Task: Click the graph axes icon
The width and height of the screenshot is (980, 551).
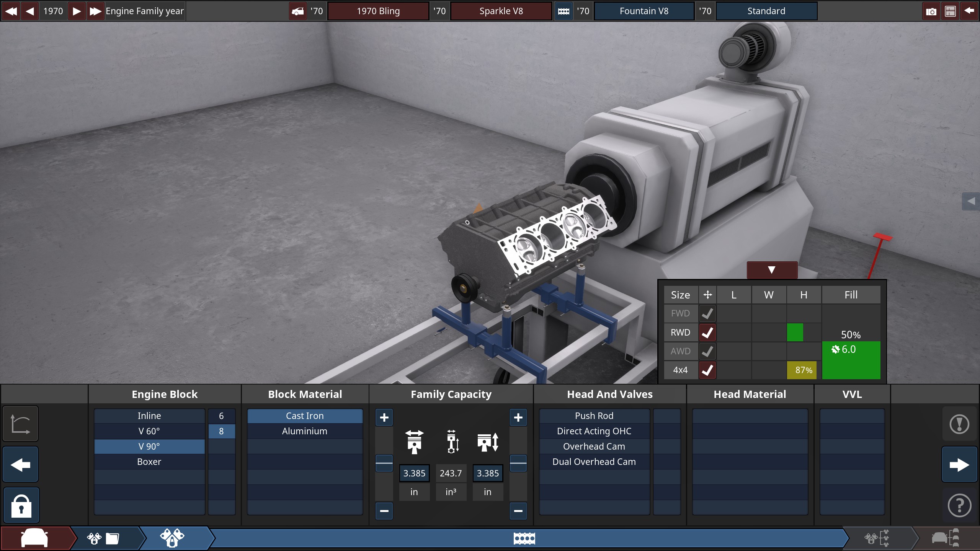Action: 20,424
